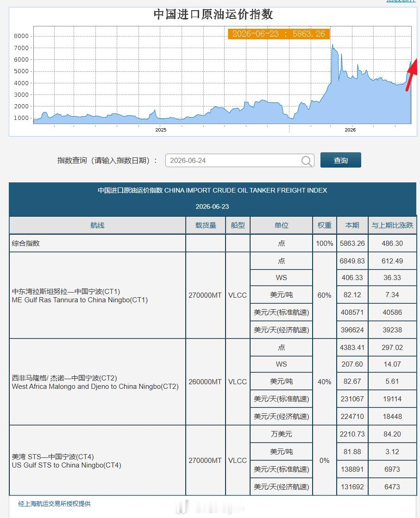The width and height of the screenshot is (420, 518).
Task: Open the 经上海航运交易所授权提供 link
Action: (54, 504)
